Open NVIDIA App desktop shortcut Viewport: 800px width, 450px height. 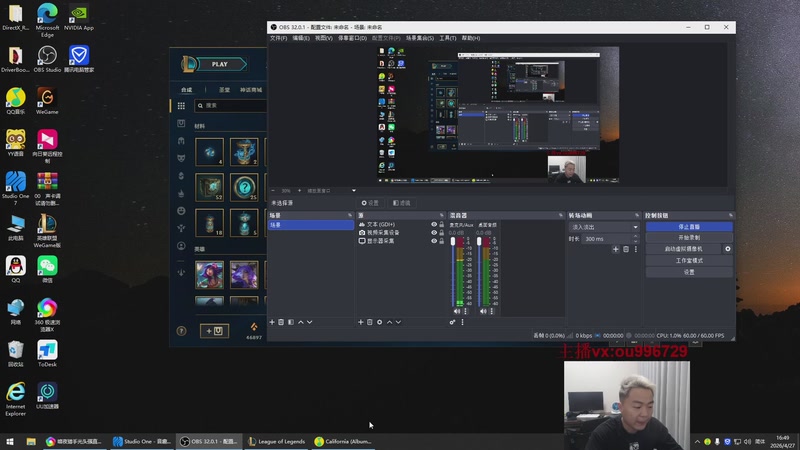pos(79,17)
